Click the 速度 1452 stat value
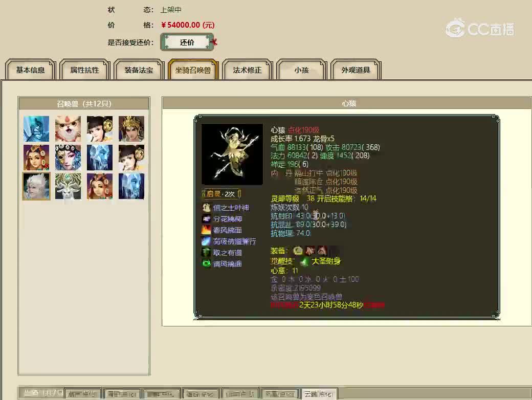The width and height of the screenshot is (532, 400). (345, 155)
